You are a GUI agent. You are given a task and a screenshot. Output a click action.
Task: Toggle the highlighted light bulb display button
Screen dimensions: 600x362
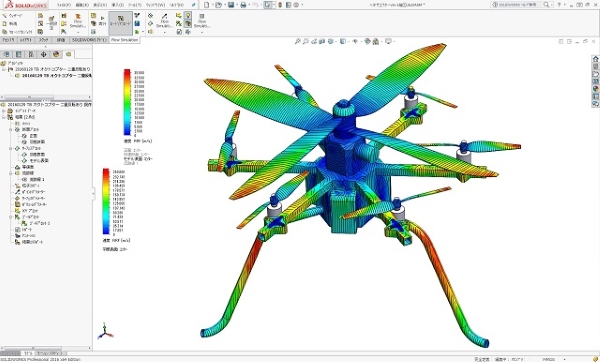click(188, 16)
